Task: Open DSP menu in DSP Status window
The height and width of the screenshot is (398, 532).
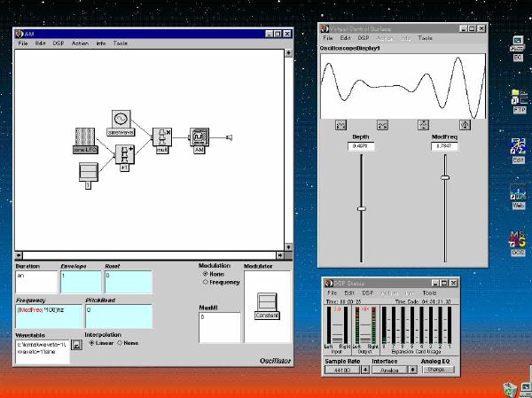Action: pyautogui.click(x=367, y=293)
